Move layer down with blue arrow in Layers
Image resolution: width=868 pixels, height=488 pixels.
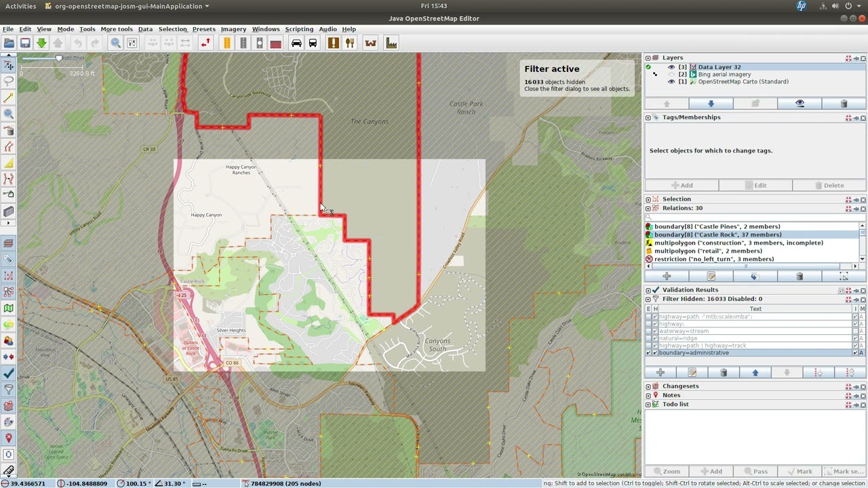711,104
